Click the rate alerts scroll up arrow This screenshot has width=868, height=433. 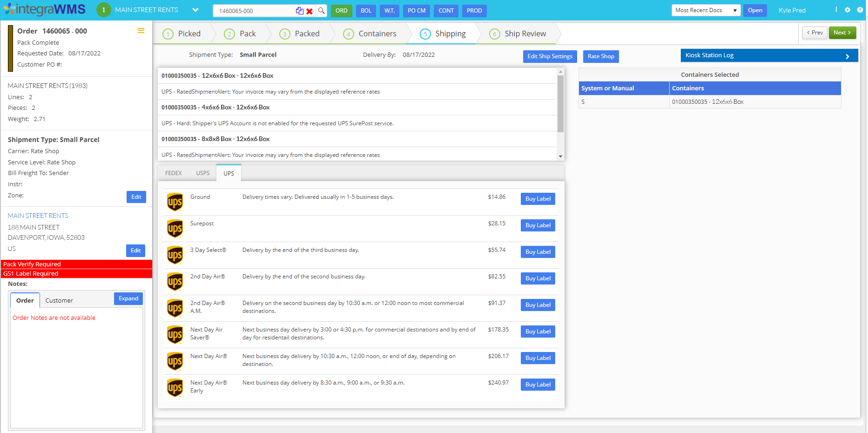click(x=560, y=72)
